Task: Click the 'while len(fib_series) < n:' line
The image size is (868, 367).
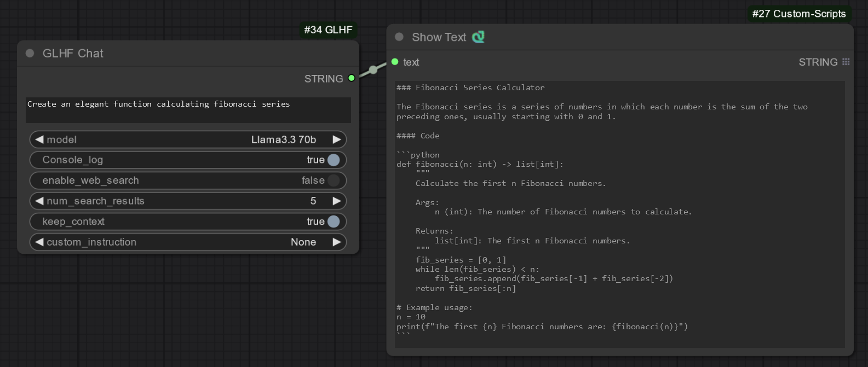Action: 477,269
